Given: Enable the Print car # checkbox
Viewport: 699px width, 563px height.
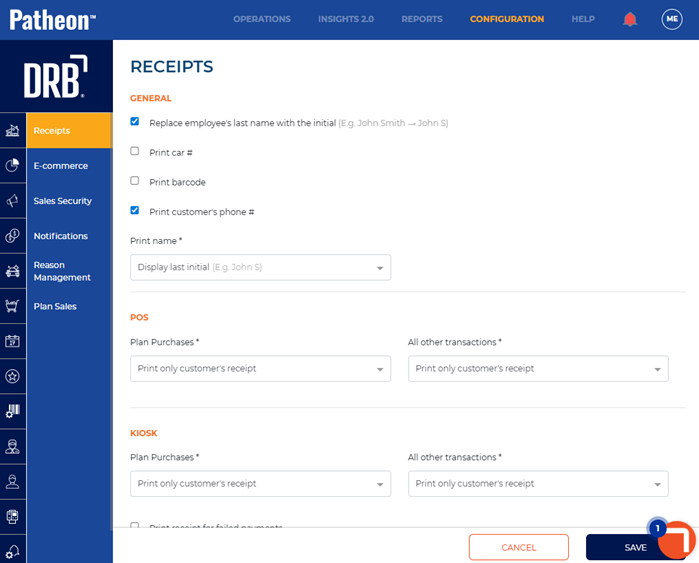Looking at the screenshot, I should coord(135,152).
